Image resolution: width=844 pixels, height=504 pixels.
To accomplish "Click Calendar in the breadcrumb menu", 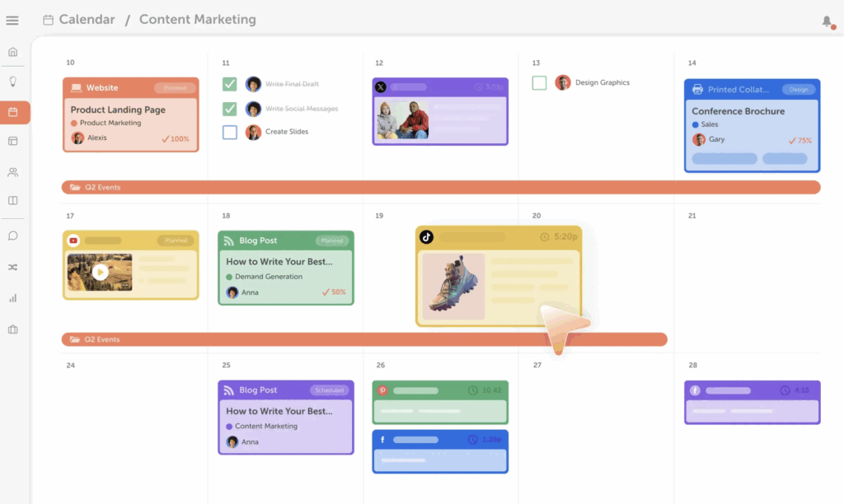I will (87, 19).
